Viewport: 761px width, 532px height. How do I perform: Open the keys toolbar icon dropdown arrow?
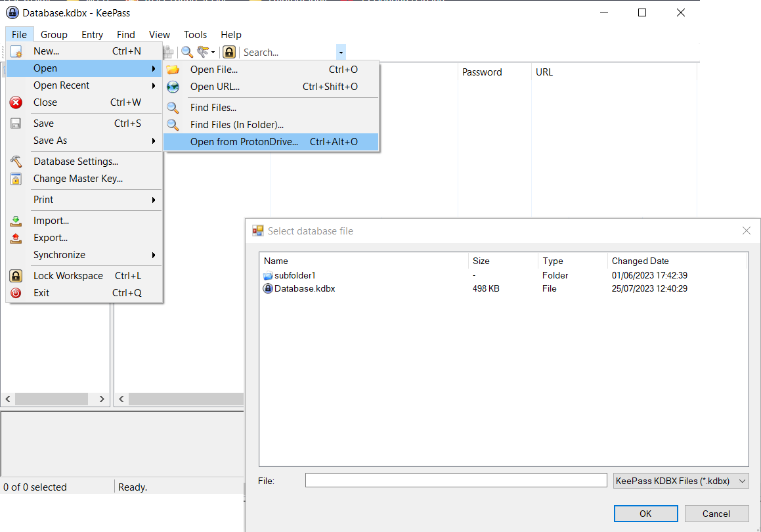[x=213, y=52]
